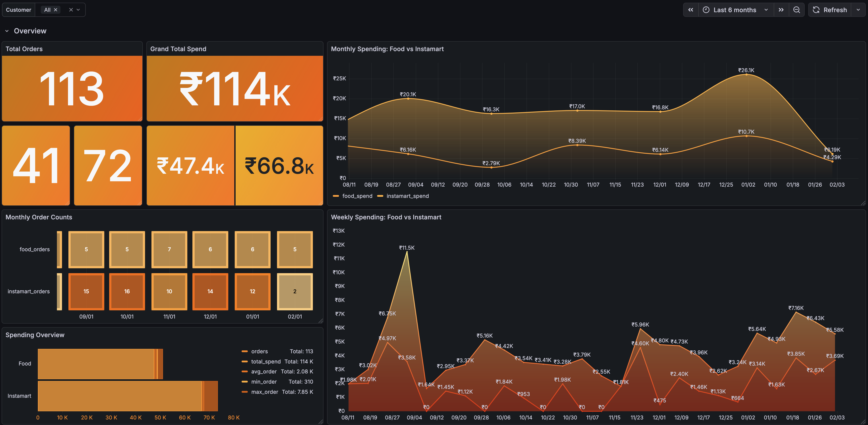Click the food_spend legend color marker
This screenshot has height=425, width=868.
tap(336, 196)
